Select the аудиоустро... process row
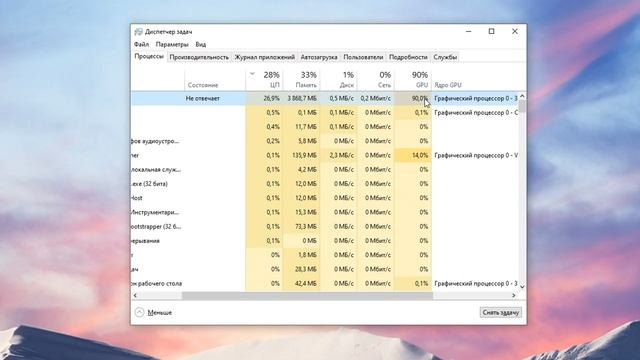The image size is (640, 360). 325,141
